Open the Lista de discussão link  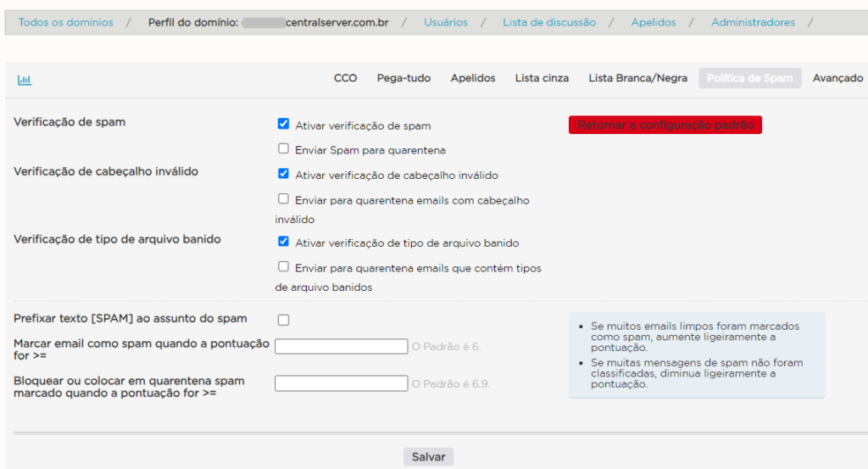click(548, 22)
